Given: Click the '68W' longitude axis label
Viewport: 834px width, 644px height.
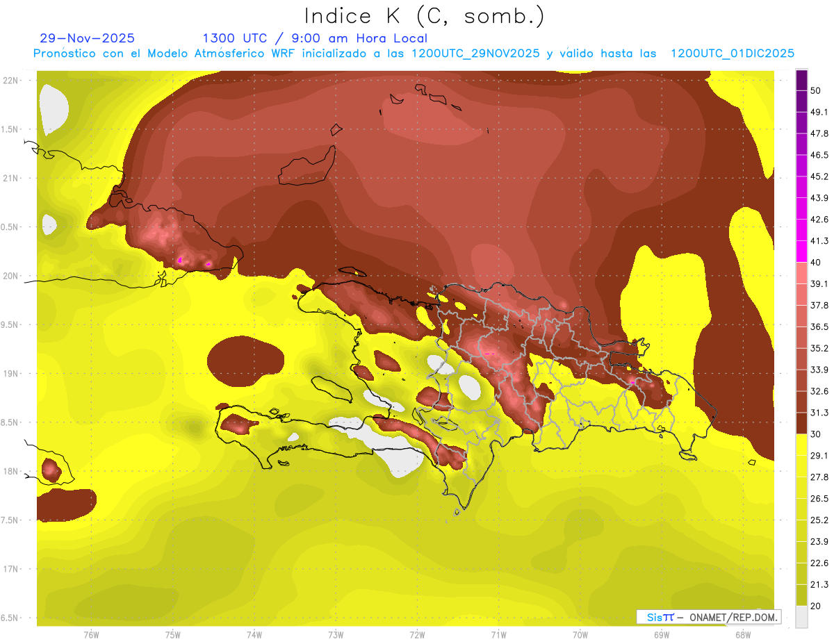Looking at the screenshot, I should pos(743,635).
